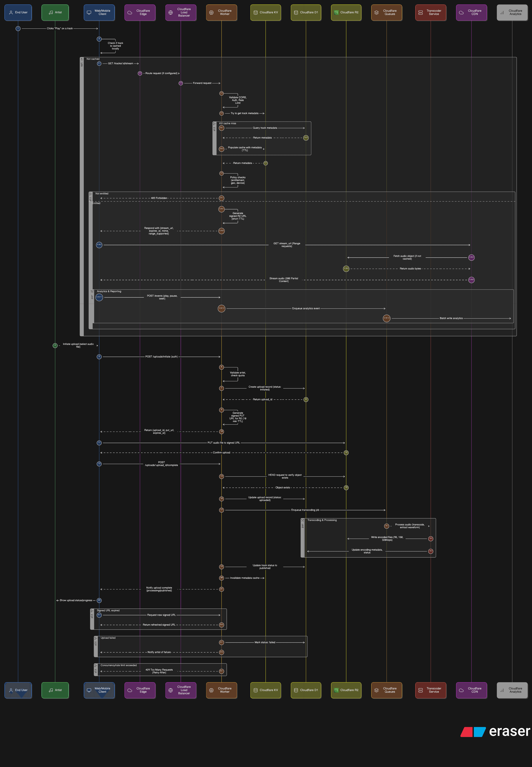The image size is (532, 767).
Task: Select the "Enqueue transcoding job" message
Action: [x=305, y=510]
